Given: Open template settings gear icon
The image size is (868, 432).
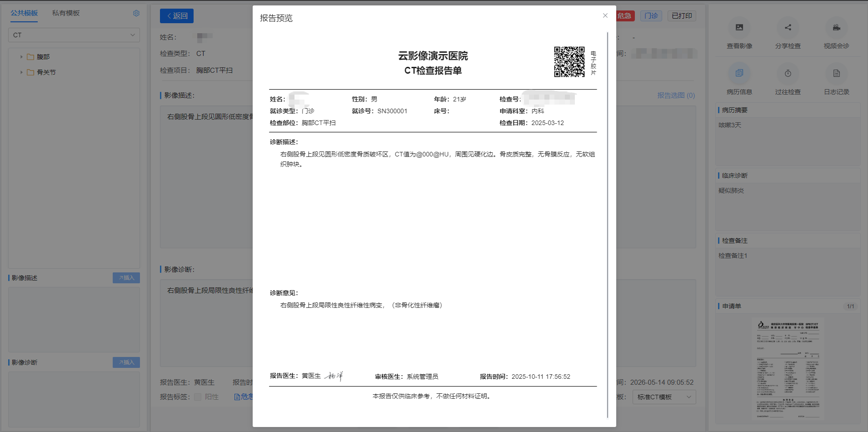Looking at the screenshot, I should (136, 13).
